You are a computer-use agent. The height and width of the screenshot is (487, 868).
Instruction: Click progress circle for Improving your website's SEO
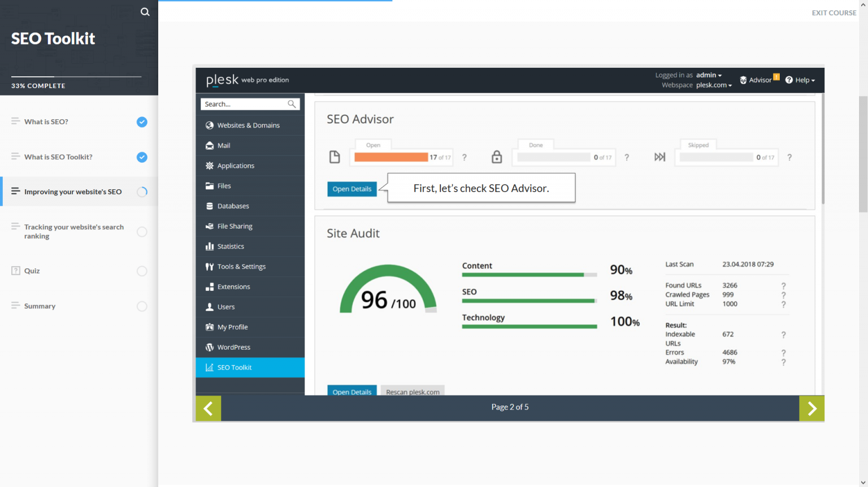(142, 192)
